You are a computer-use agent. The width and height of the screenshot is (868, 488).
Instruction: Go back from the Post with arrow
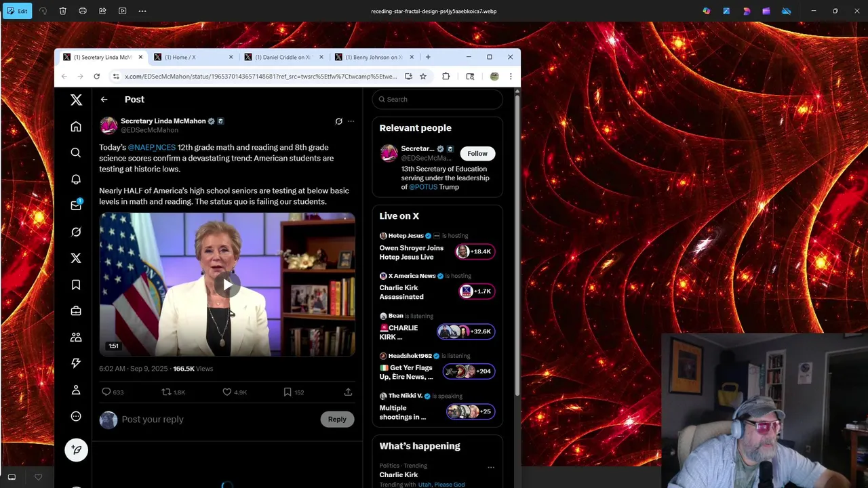pyautogui.click(x=104, y=100)
